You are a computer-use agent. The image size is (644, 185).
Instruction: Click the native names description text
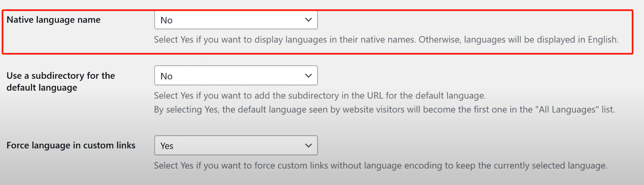[386, 40]
